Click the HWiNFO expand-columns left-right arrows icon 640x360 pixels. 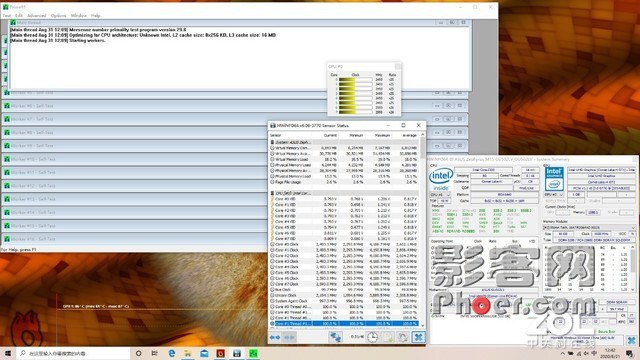(x=275, y=337)
